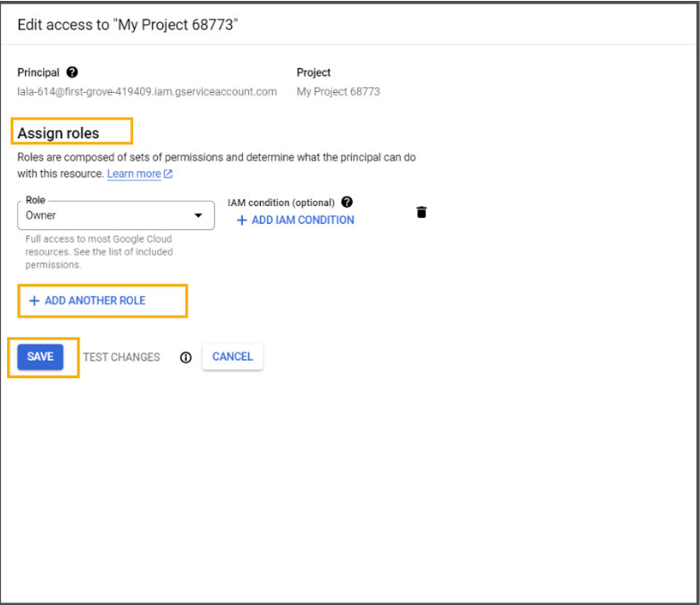Click the plus icon of Add Another Role
Image resolution: width=700 pixels, height=605 pixels.
[x=34, y=301]
